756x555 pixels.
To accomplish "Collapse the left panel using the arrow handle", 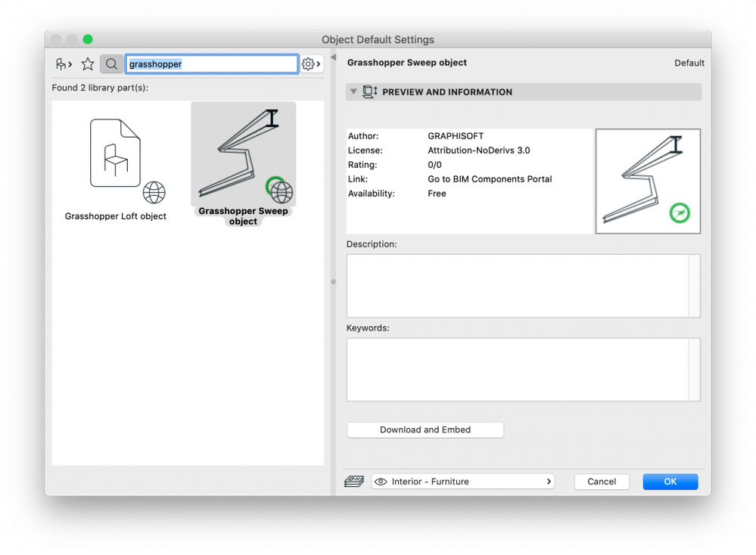I will [x=333, y=57].
